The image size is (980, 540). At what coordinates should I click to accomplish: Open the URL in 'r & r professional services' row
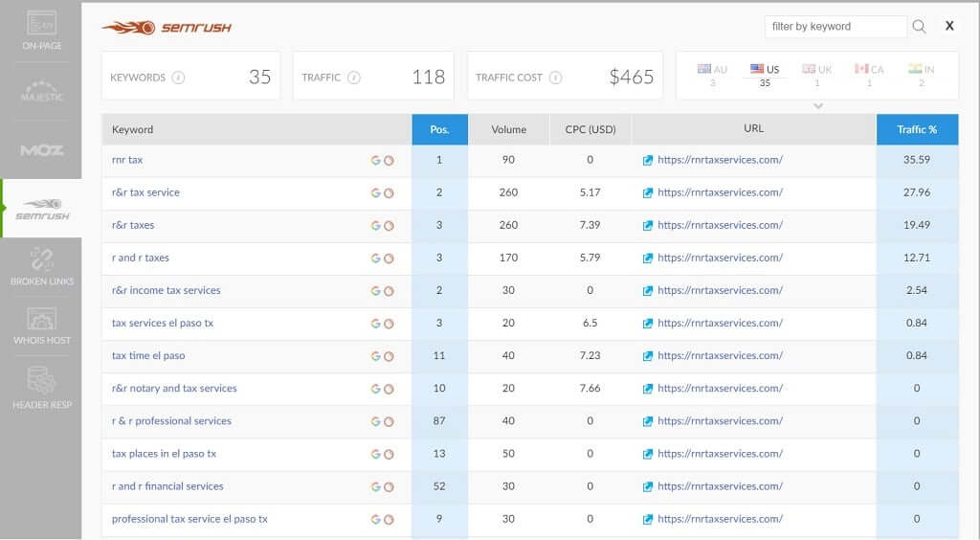[720, 420]
